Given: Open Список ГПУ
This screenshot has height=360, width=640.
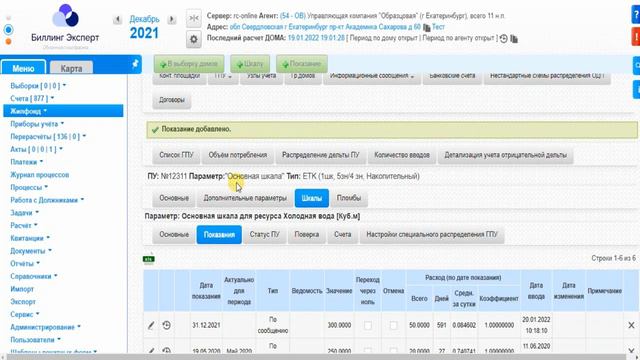Looking at the screenshot, I should point(176,155).
